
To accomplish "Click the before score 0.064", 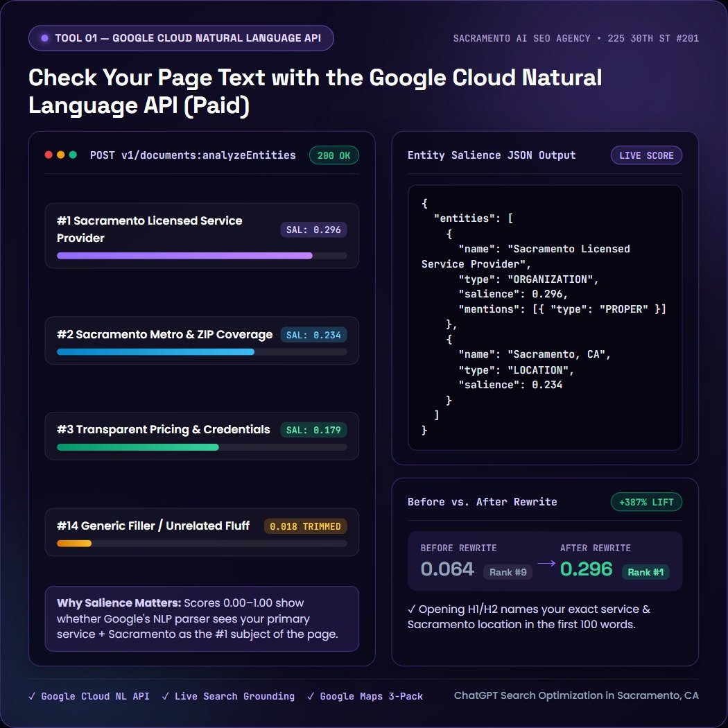I will [447, 569].
